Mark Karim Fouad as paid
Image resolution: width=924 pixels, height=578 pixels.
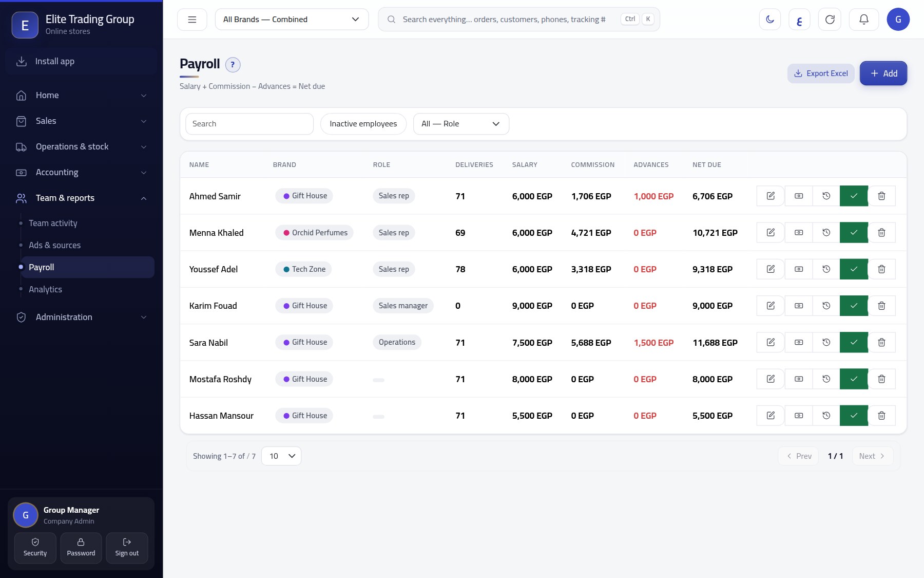(854, 306)
